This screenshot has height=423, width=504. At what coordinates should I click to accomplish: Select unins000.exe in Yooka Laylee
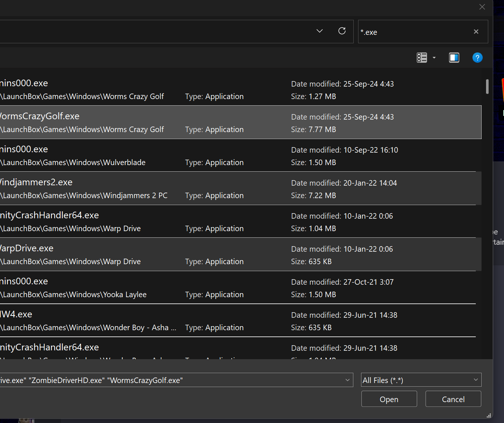pos(240,287)
